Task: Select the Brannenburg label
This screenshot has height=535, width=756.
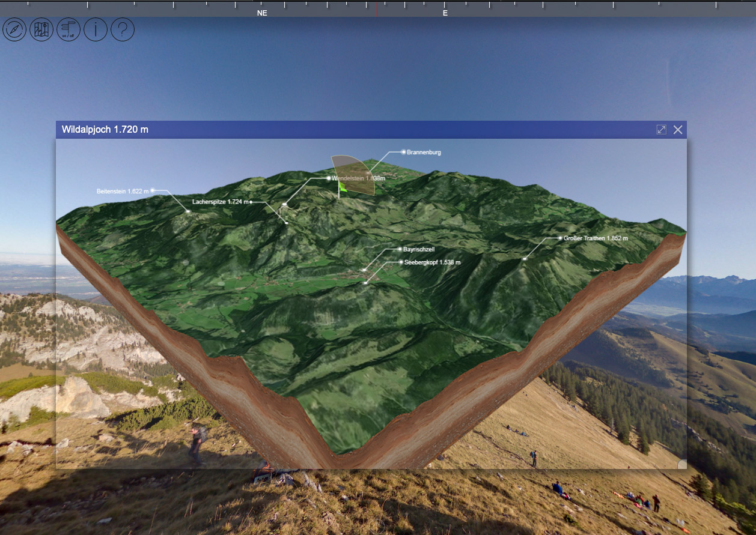Action: coord(424,153)
